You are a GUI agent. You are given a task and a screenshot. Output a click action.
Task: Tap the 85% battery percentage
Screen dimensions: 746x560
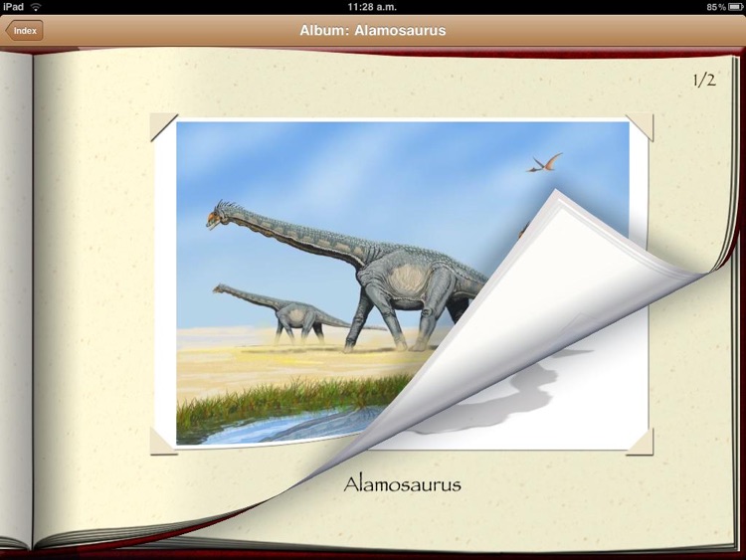(716, 7)
